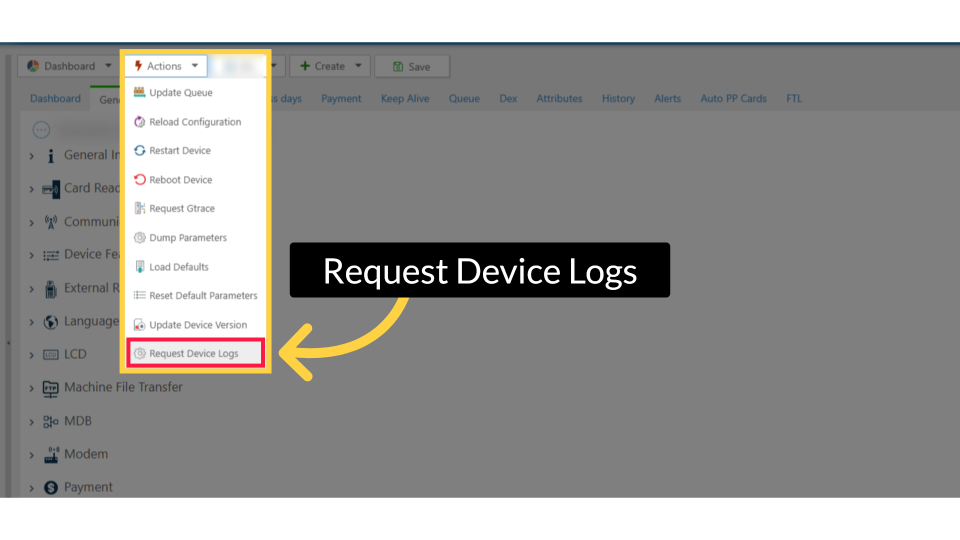Image resolution: width=960 pixels, height=540 pixels.
Task: Click the Update Queue icon in Actions menu
Action: tap(140, 93)
